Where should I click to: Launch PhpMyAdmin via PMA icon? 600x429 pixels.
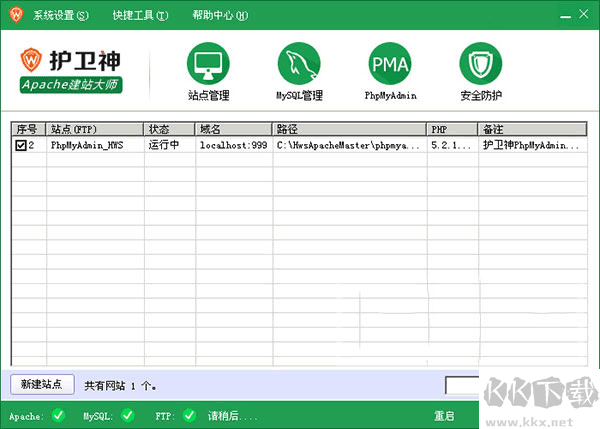(x=390, y=64)
